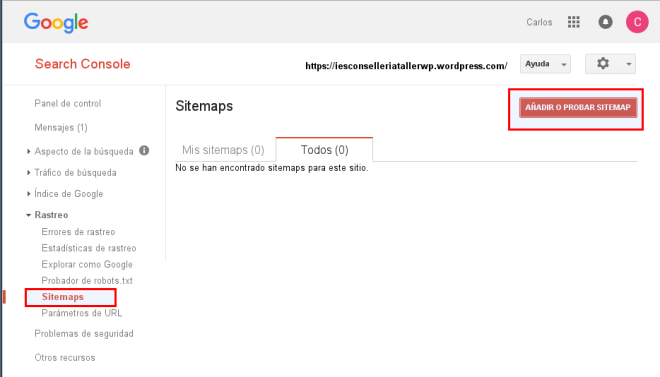Image resolution: width=660 pixels, height=377 pixels.
Task: Open Estadísticas de rastreo
Action: (89, 248)
